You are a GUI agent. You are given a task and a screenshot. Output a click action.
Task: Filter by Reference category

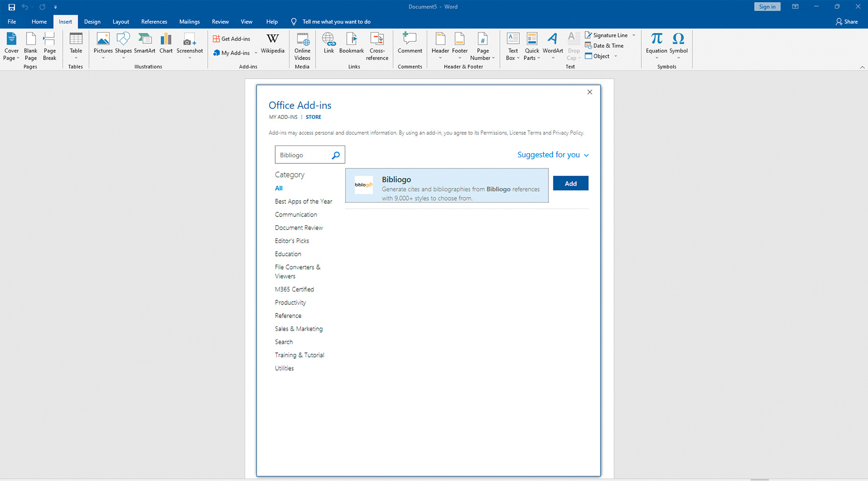tap(288, 316)
